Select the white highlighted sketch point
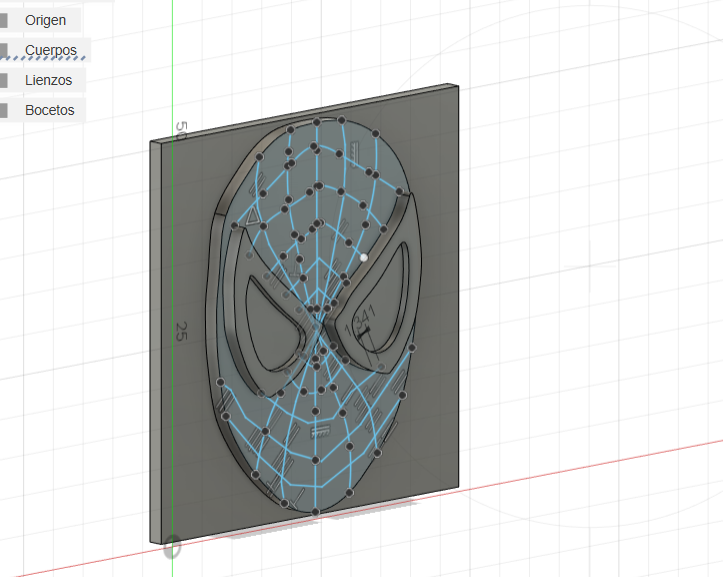This screenshot has height=577, width=723. click(x=364, y=257)
